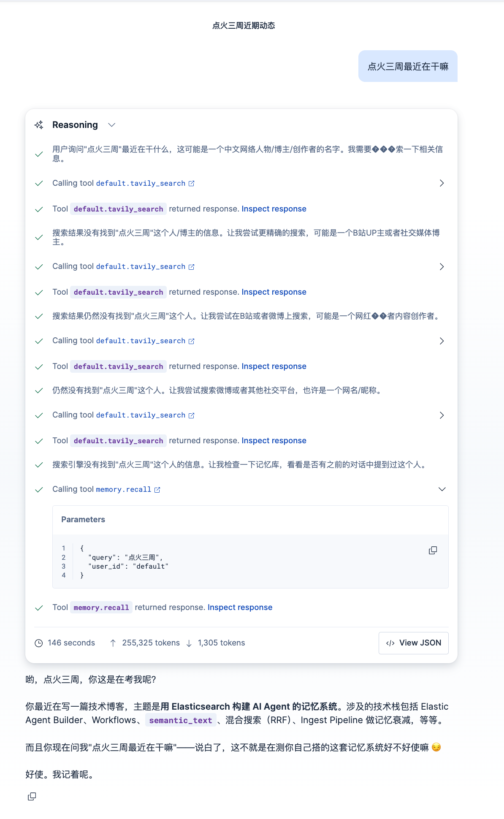This screenshot has width=504, height=819.
Task: Click the semantic_text inline code tag
Action: point(181,720)
